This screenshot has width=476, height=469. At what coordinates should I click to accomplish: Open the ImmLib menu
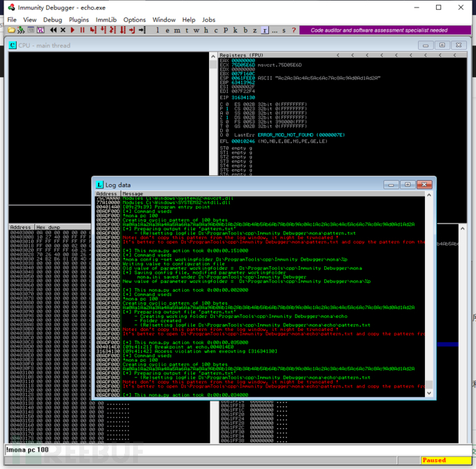click(106, 20)
